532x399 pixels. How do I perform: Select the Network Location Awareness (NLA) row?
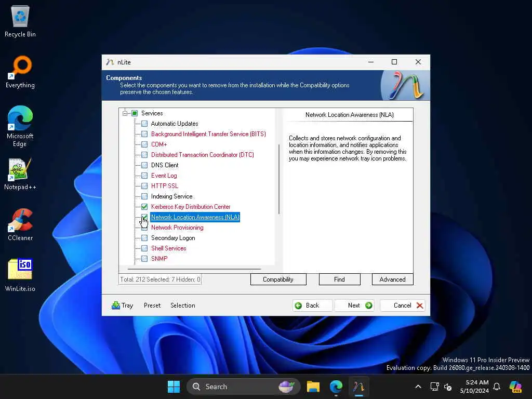pyautogui.click(x=195, y=217)
